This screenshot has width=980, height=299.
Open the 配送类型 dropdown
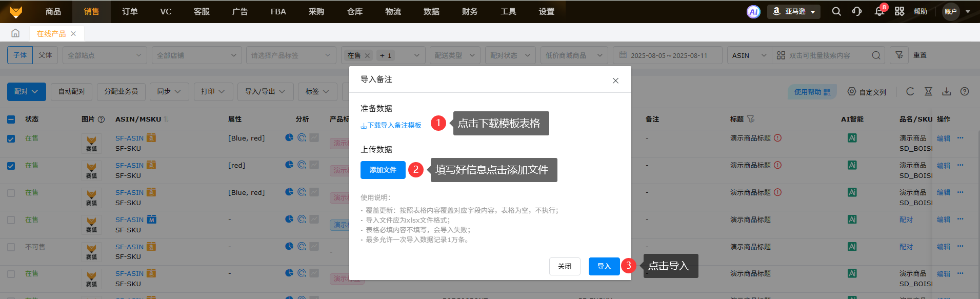point(455,55)
